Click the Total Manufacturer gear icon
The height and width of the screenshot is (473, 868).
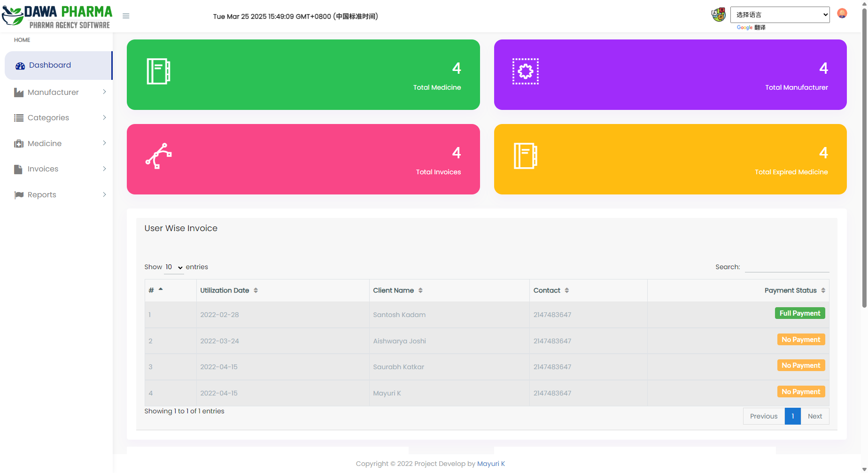(x=525, y=71)
